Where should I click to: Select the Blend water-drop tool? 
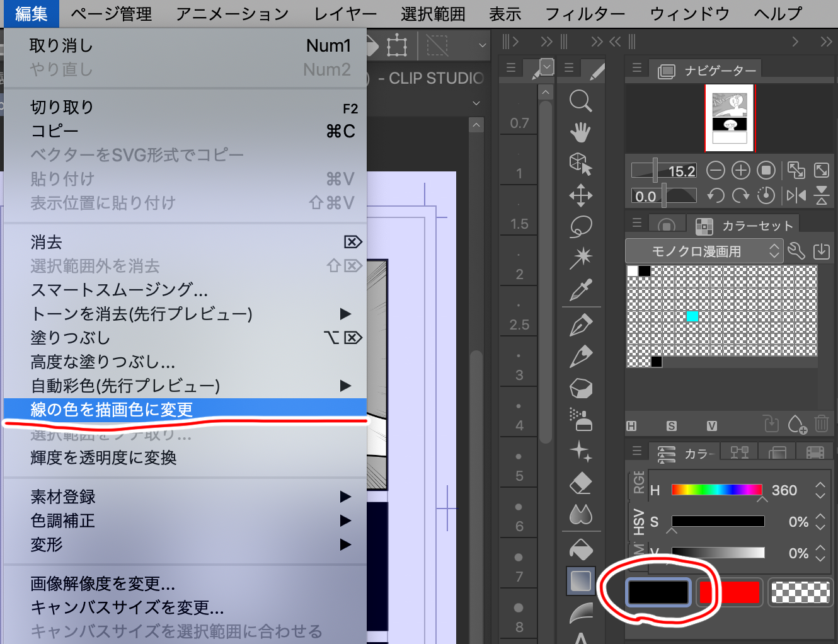[581, 515]
